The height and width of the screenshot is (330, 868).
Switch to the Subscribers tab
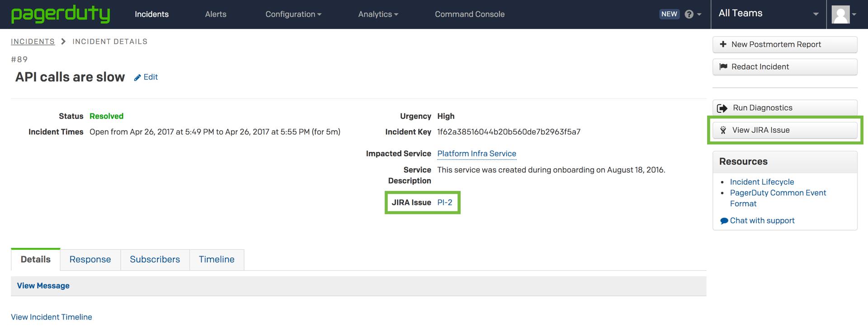point(155,260)
